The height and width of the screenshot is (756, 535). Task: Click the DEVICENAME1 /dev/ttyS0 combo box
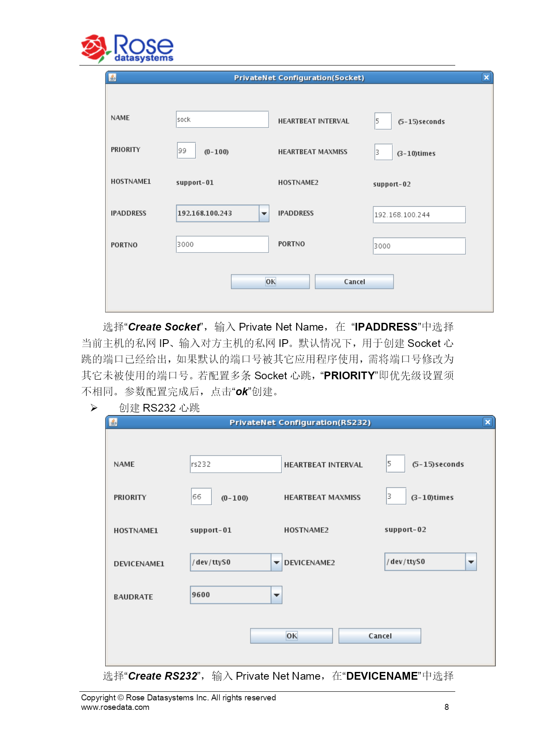click(x=236, y=562)
